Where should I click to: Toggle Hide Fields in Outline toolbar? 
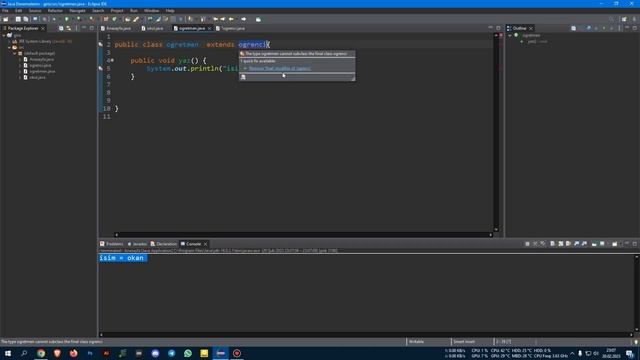(589, 28)
